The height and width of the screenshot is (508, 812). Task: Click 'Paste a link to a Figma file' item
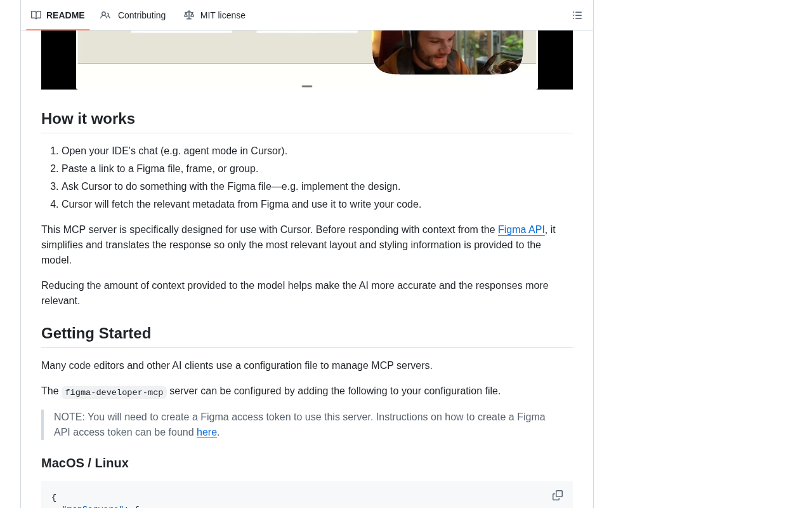(160, 169)
